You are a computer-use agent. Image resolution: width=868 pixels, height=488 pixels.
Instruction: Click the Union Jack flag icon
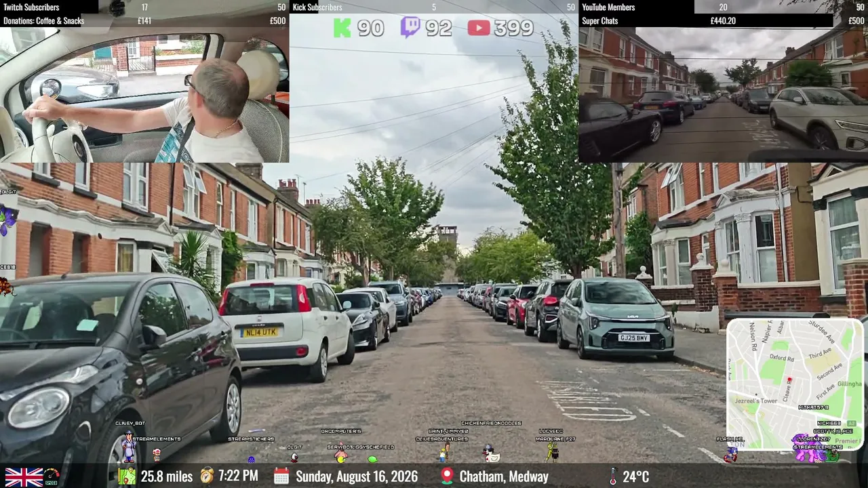click(24, 477)
